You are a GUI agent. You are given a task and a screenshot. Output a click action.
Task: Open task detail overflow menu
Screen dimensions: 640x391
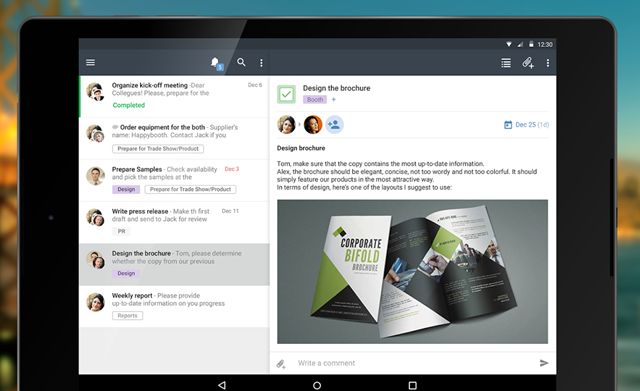548,63
